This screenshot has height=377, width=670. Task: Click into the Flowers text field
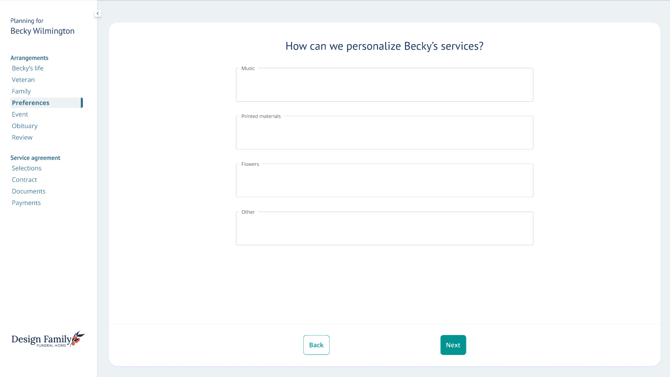point(385,180)
